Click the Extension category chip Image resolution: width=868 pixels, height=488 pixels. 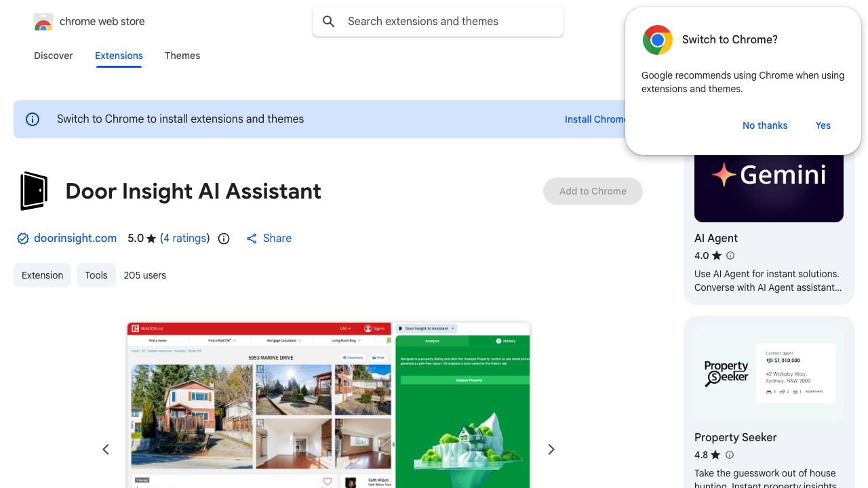click(42, 275)
